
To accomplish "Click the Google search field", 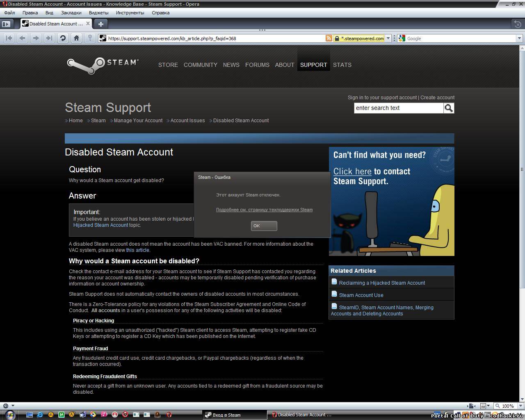I will pyautogui.click(x=461, y=39).
